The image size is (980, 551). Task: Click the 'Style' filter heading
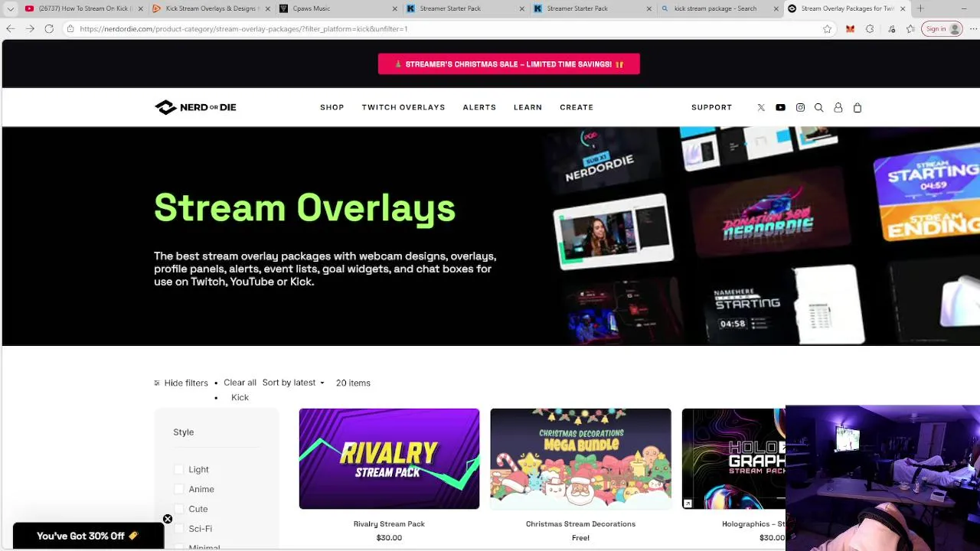click(x=184, y=432)
